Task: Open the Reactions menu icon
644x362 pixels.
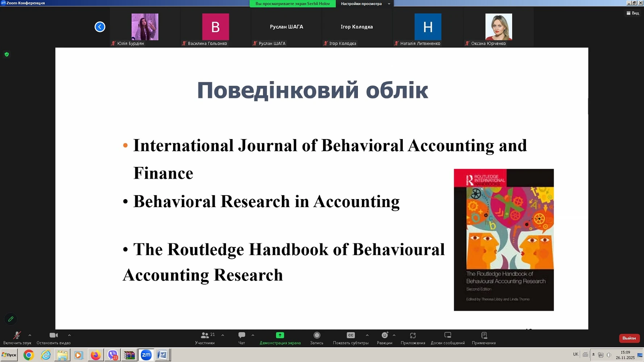Action: coord(384,336)
